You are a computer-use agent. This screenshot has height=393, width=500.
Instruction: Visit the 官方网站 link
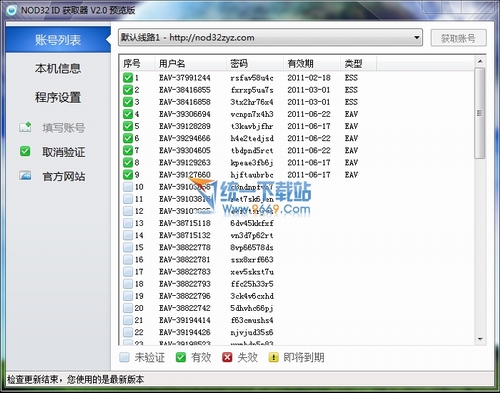64,176
